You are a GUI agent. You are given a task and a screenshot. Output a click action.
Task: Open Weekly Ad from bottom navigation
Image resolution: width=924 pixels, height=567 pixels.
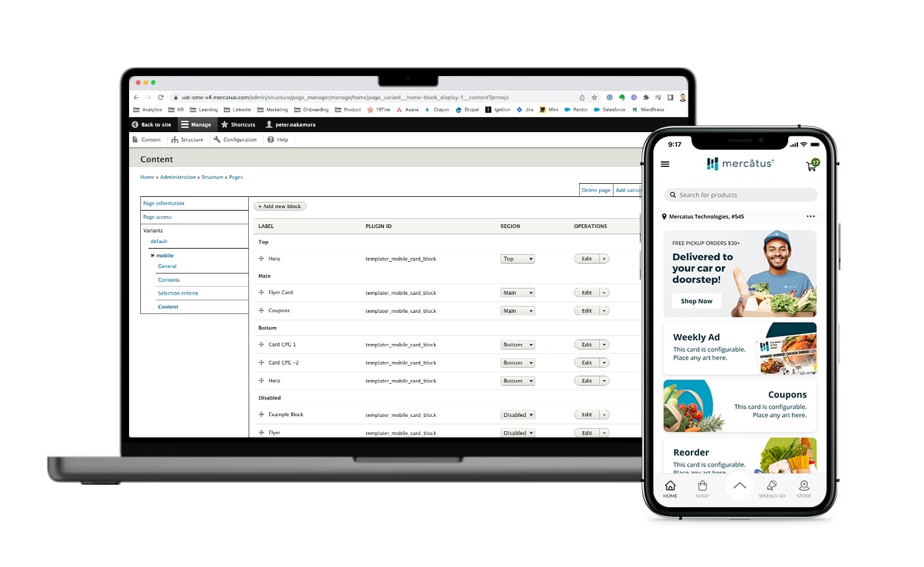tap(772, 488)
